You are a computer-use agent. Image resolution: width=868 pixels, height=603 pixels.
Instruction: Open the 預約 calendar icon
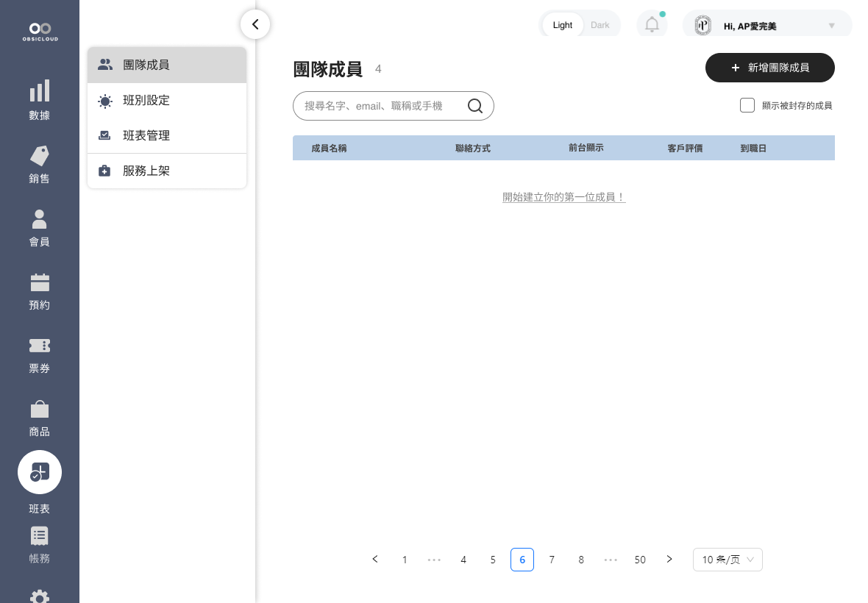40,282
